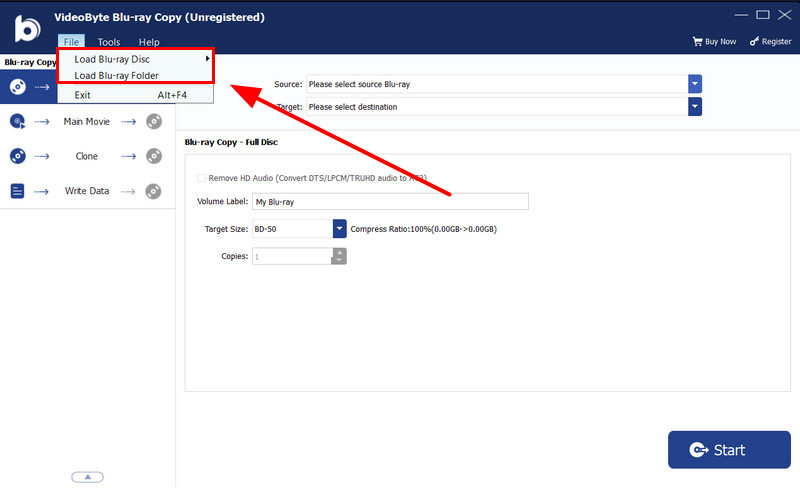Click the Start button
The width and height of the screenshot is (800, 495).
[x=729, y=450]
